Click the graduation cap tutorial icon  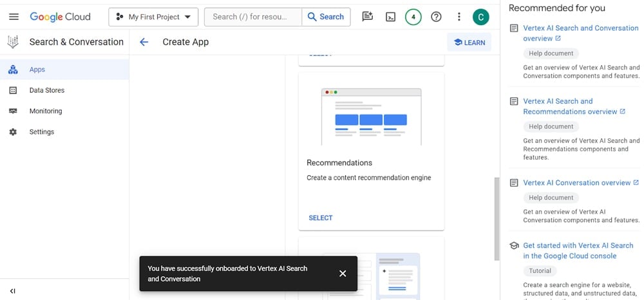514,245
